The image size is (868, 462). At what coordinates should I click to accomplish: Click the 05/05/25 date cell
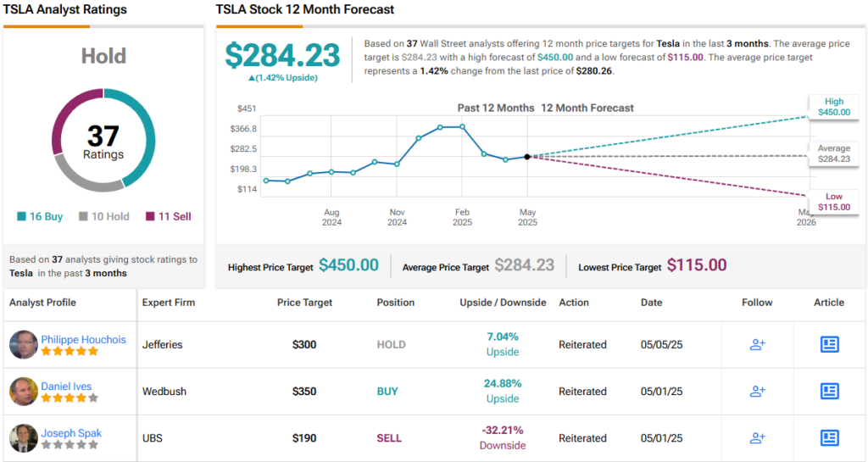tap(661, 345)
